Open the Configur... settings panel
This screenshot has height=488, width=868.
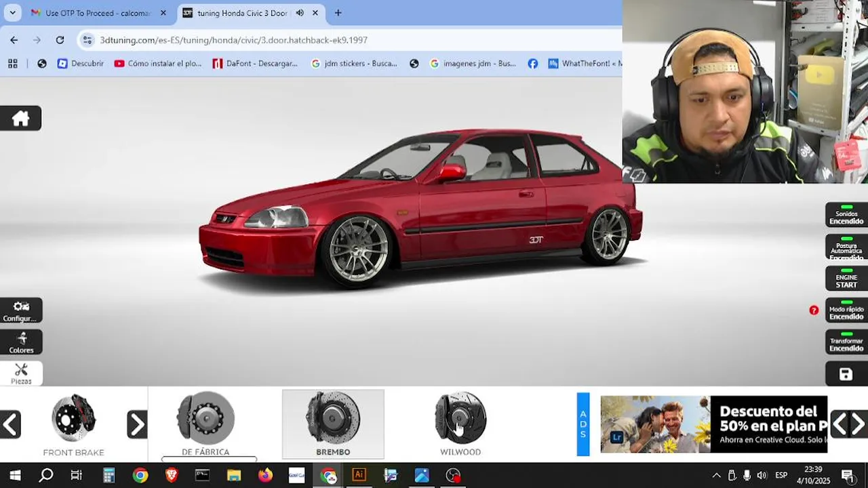pos(21,311)
